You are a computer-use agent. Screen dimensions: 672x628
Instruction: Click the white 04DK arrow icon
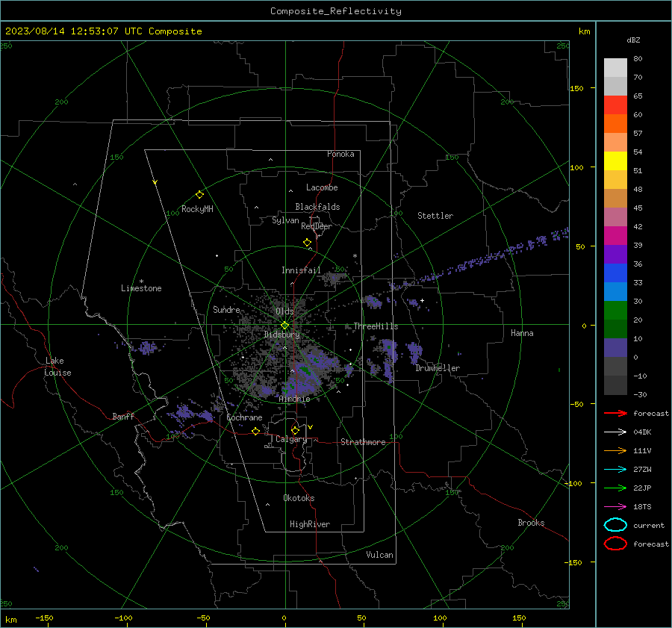[x=615, y=432]
